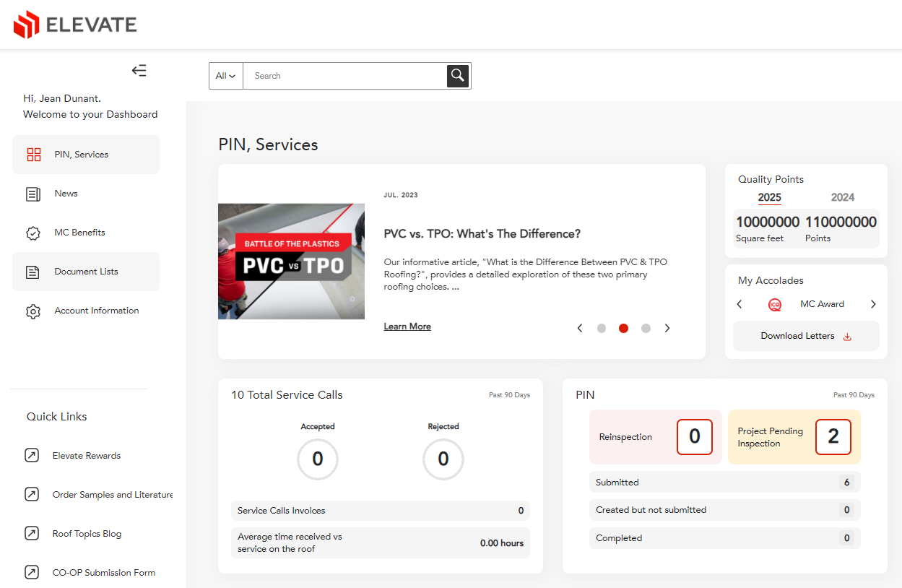
Task: Click the search magnifier icon
Action: pos(457,75)
